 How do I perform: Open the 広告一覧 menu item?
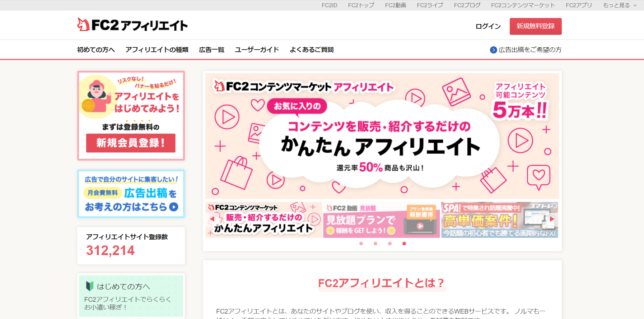pyautogui.click(x=212, y=50)
